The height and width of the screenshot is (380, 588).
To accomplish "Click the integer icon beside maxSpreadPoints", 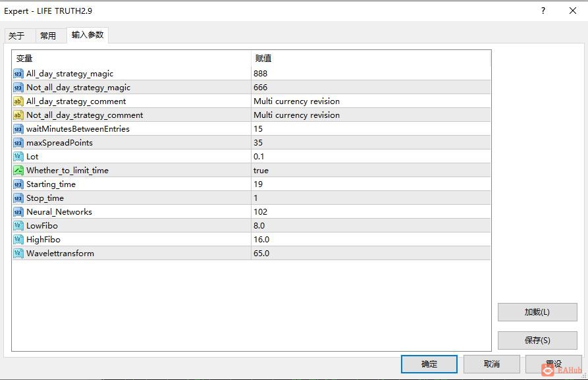I will [x=18, y=143].
